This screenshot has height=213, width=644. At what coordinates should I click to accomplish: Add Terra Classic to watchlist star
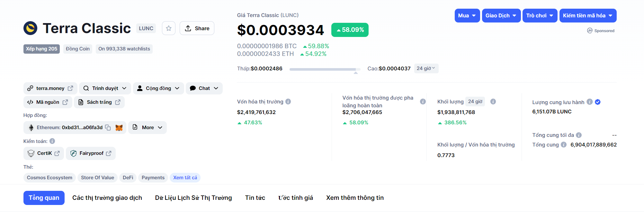[169, 28]
